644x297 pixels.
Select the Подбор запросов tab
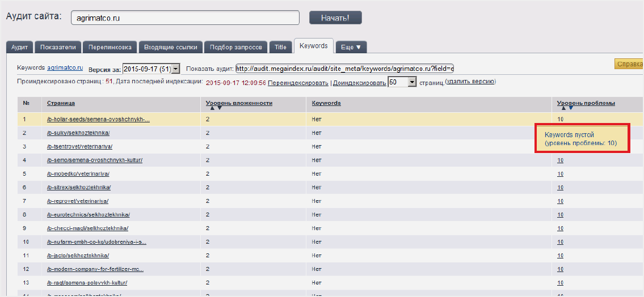[235, 47]
